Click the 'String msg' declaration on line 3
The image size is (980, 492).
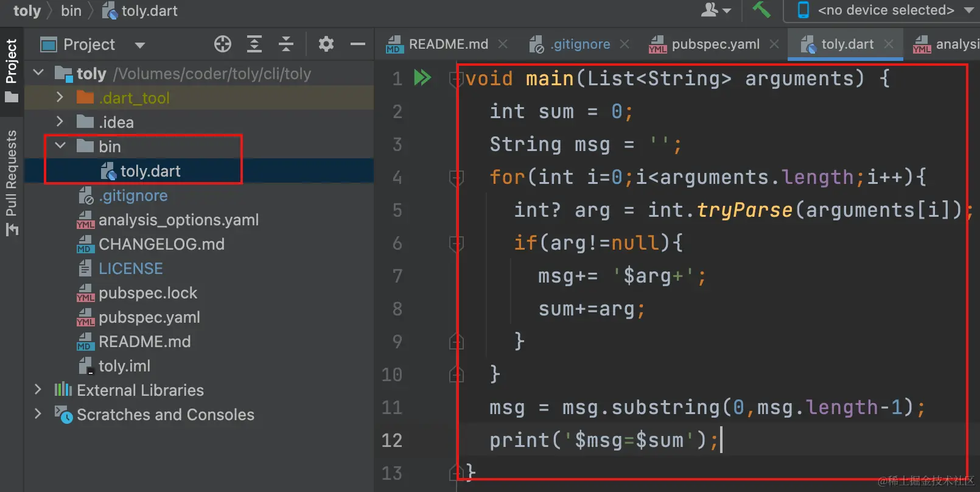[x=550, y=144]
